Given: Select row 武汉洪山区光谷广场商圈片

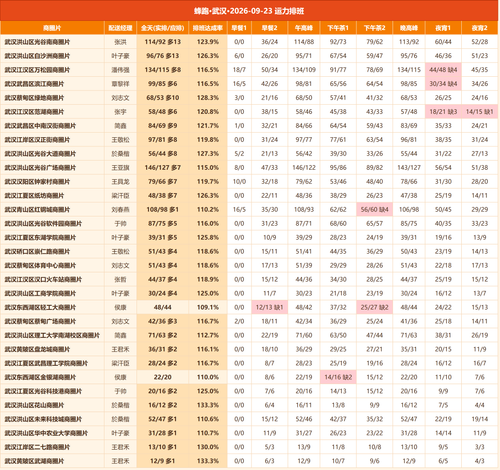Looking at the screenshot, I should (249, 168).
